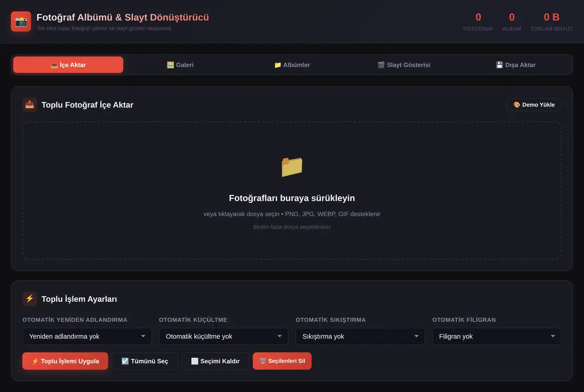Image resolution: width=584 pixels, height=392 pixels.
Task: Expand the Otomatik Küçültme dropdown
Action: 224,337
